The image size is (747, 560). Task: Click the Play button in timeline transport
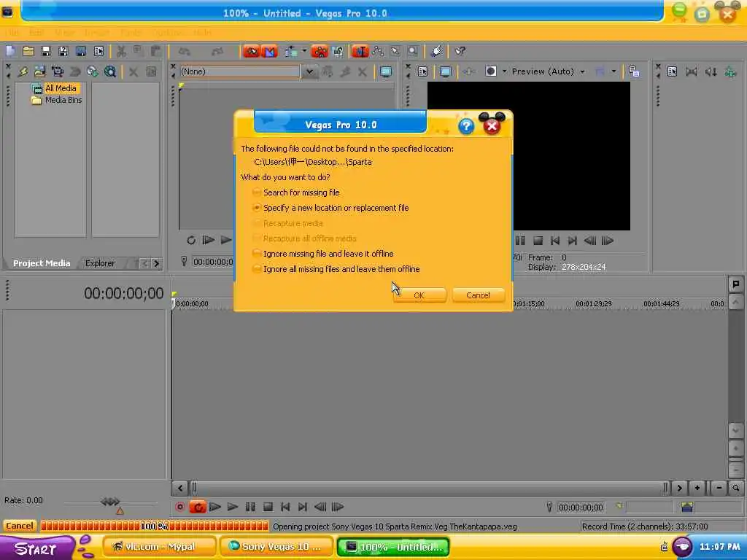(233, 507)
